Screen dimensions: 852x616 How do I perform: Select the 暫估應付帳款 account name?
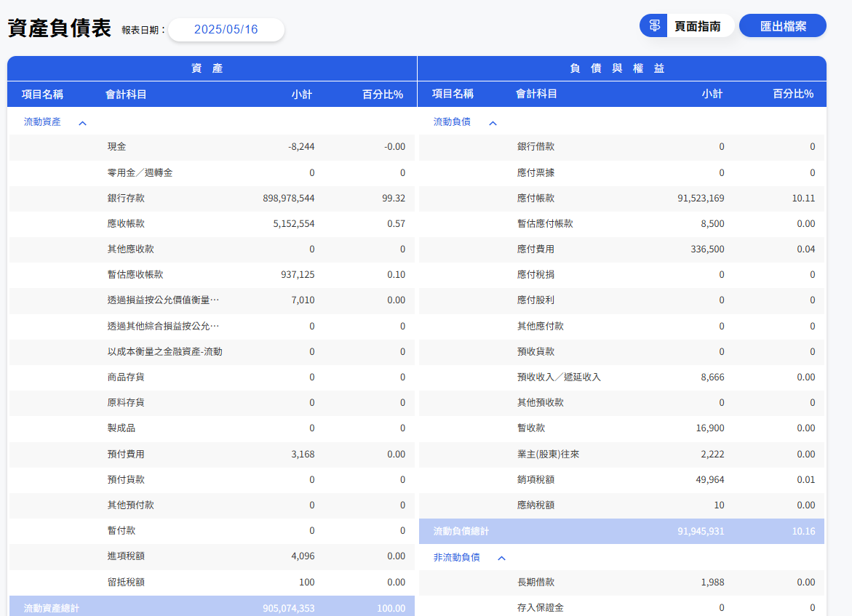click(545, 224)
